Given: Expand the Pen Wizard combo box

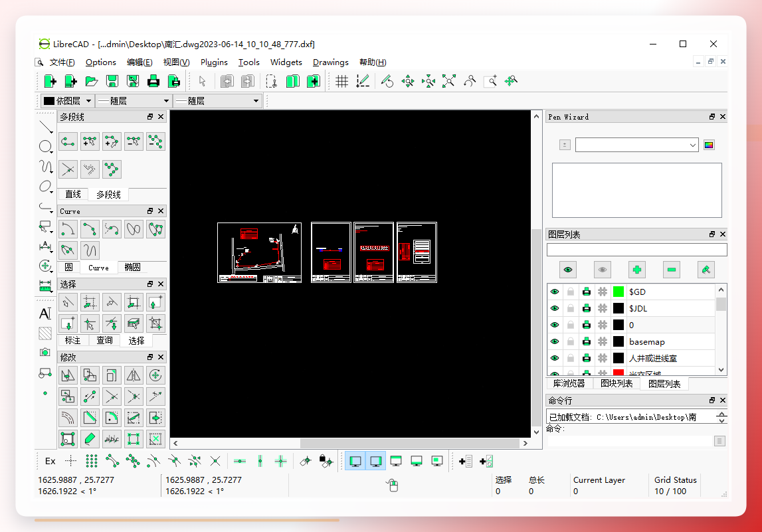Looking at the screenshot, I should click(636, 145).
